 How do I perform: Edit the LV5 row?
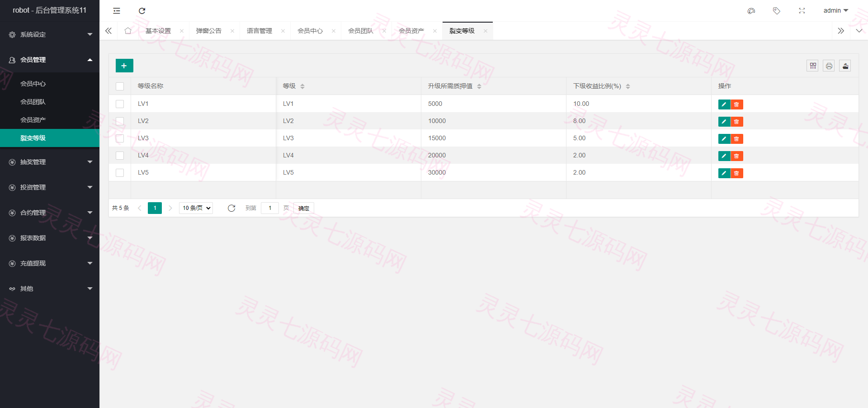coord(724,173)
